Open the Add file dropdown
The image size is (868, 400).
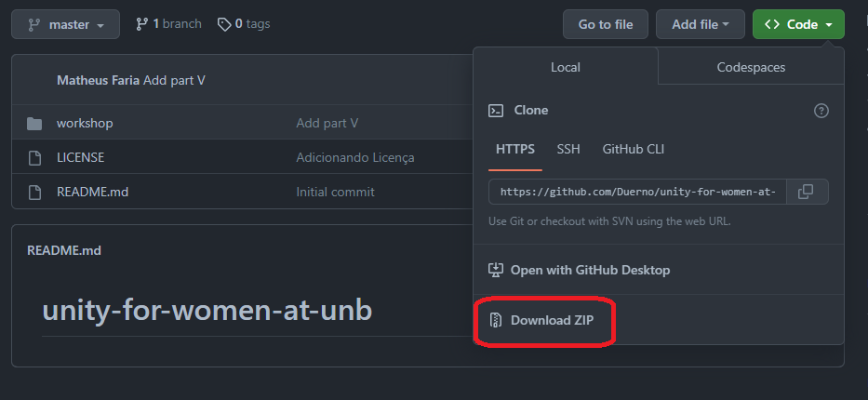[701, 24]
